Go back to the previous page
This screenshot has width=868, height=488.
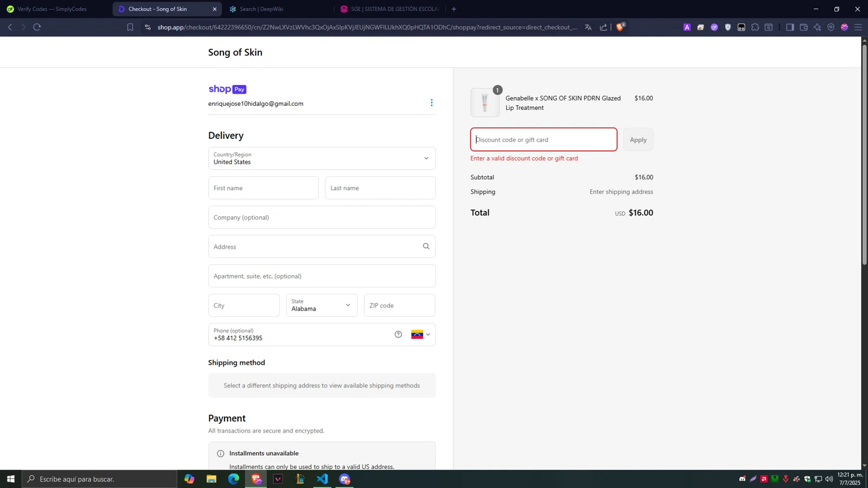[x=10, y=27]
